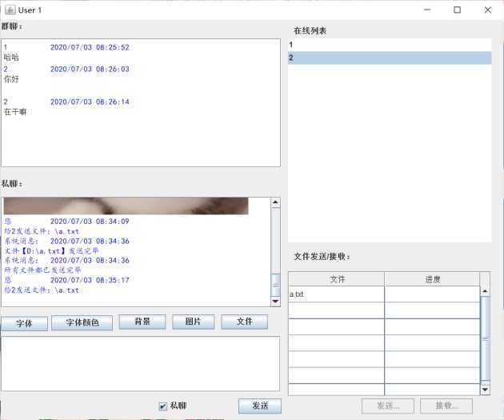Click the 图片 picture button

[193, 322]
